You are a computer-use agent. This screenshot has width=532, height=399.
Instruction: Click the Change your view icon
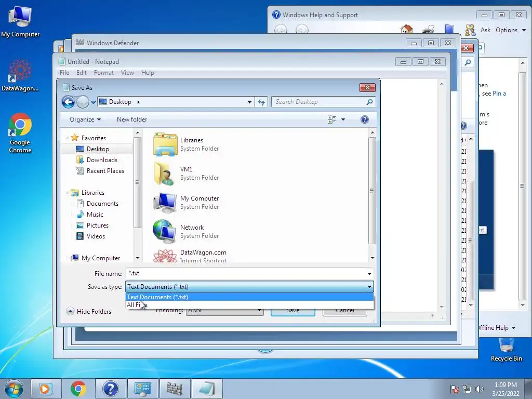[332, 119]
